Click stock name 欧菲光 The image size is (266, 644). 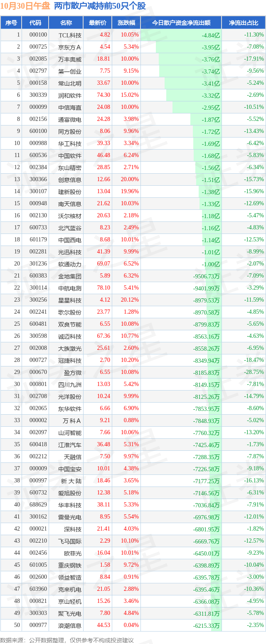tap(73, 553)
